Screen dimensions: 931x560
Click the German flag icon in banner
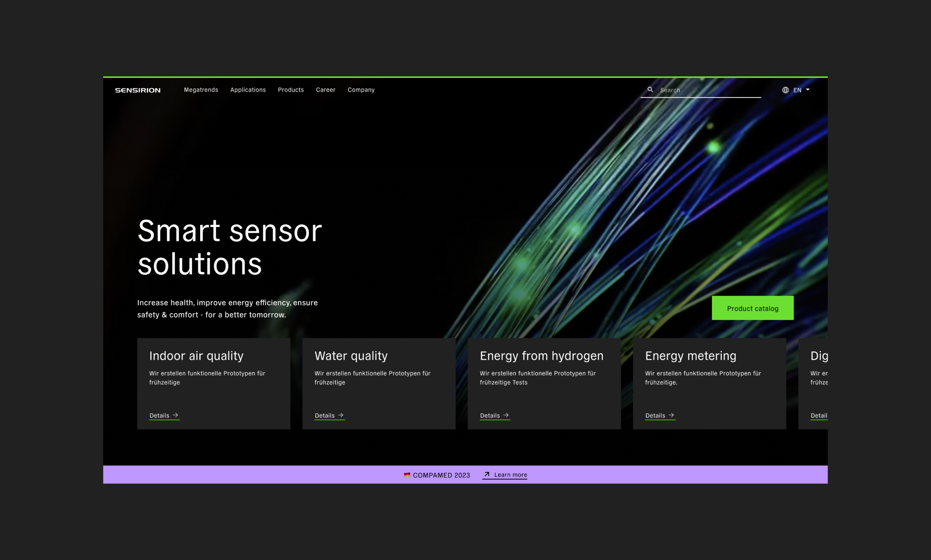pos(407,475)
